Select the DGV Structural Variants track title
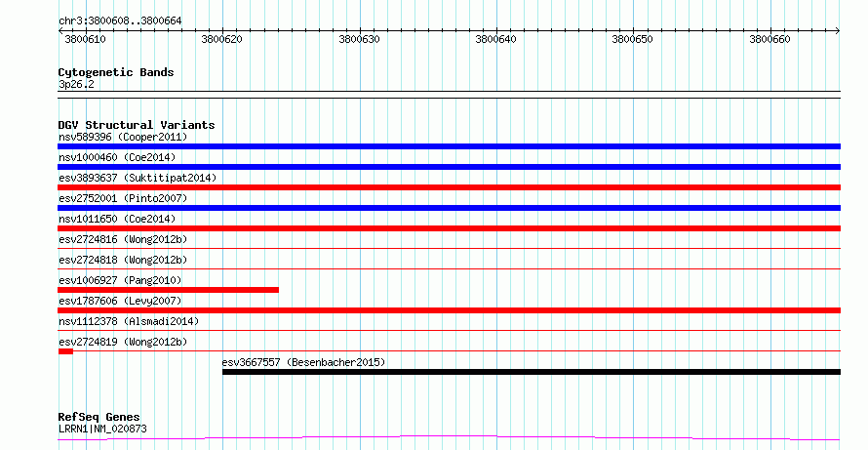This screenshot has width=868, height=450. coord(137,125)
